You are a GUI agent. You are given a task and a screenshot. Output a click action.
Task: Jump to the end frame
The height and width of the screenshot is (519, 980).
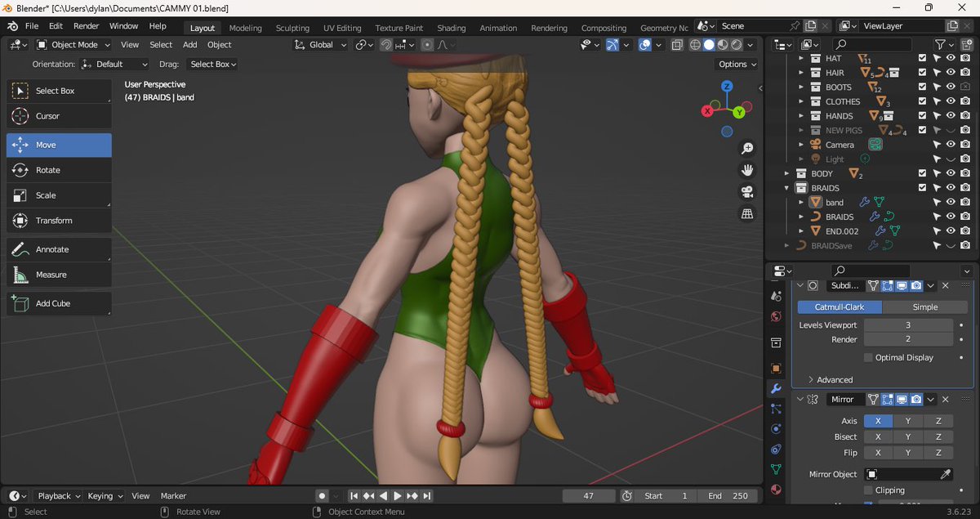tap(426, 496)
